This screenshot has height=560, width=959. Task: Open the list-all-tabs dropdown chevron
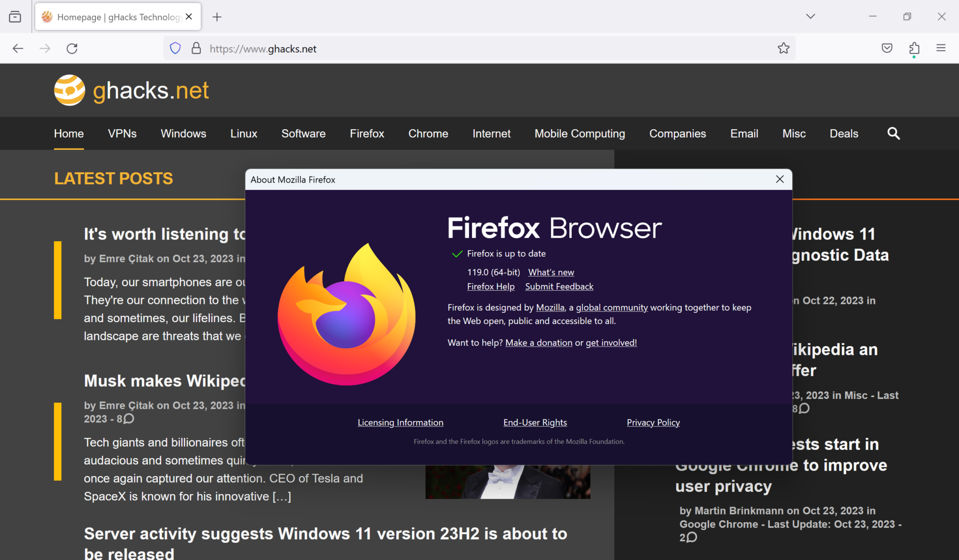(810, 16)
